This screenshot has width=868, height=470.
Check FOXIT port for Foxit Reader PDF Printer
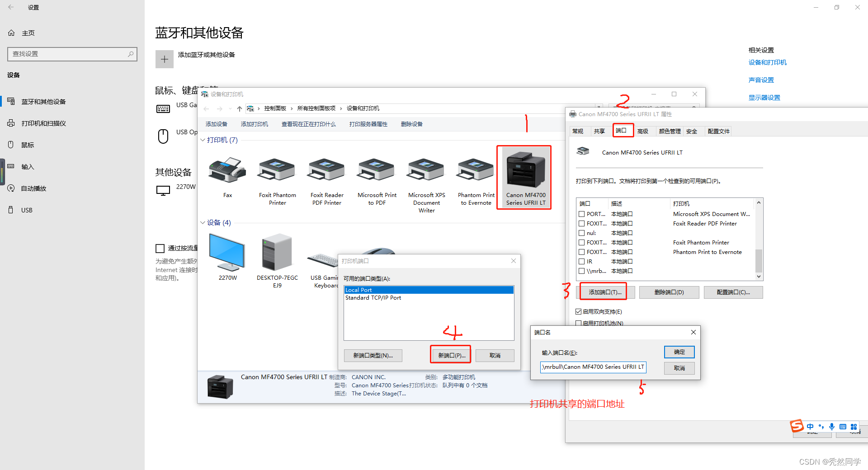click(582, 224)
